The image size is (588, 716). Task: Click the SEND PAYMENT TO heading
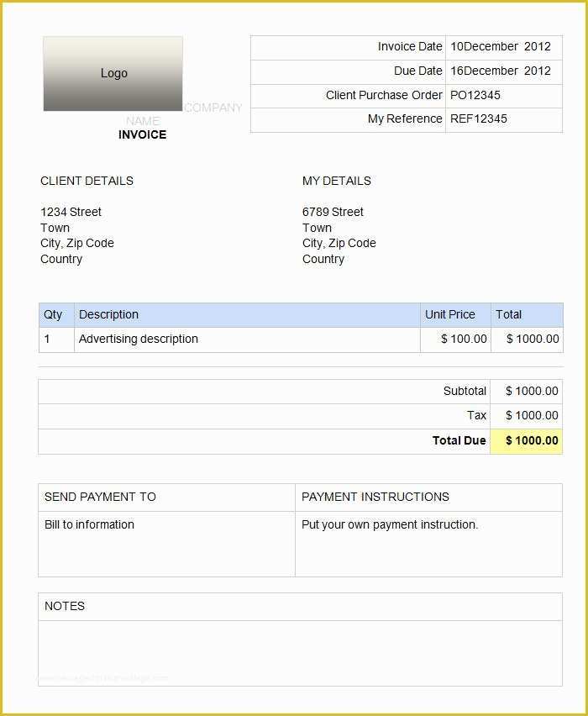tap(100, 497)
